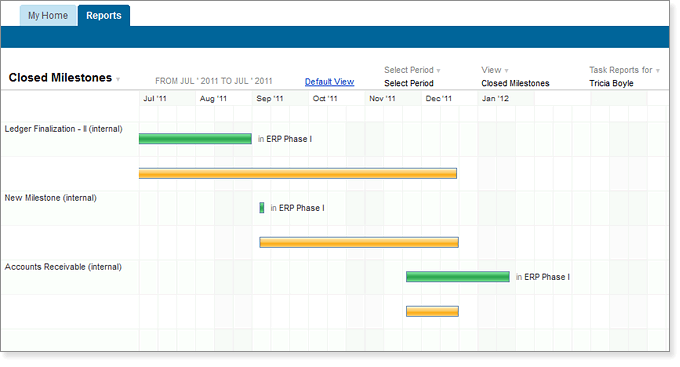Click the Ledger Finalization - II milestone label
Viewport: 680px width, 367px height.
click(63, 129)
